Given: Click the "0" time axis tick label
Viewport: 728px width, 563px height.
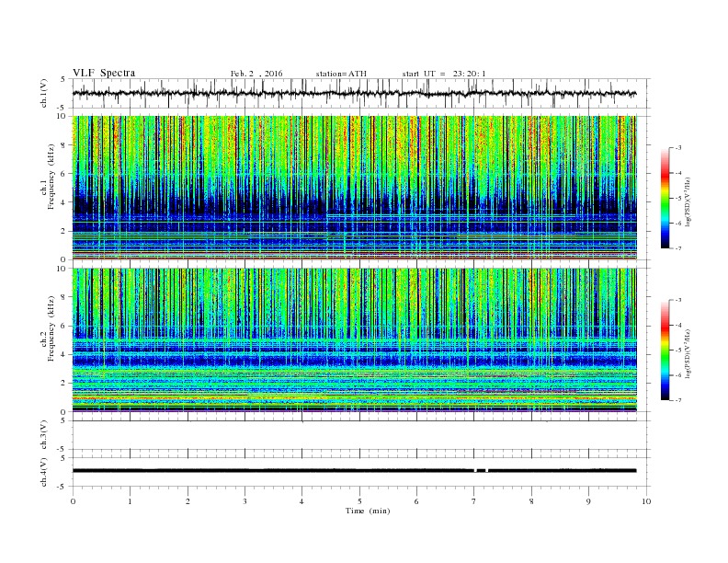Looking at the screenshot, I should point(73,501).
